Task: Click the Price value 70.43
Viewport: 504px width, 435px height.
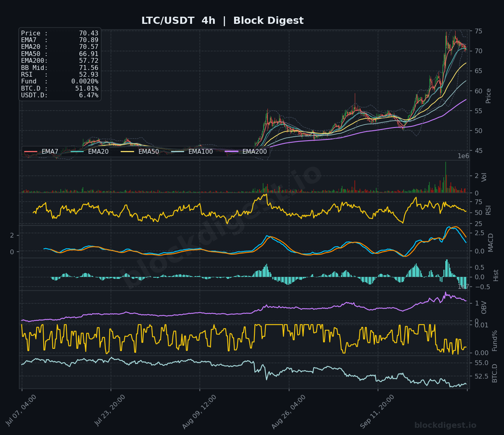Action: (x=88, y=33)
